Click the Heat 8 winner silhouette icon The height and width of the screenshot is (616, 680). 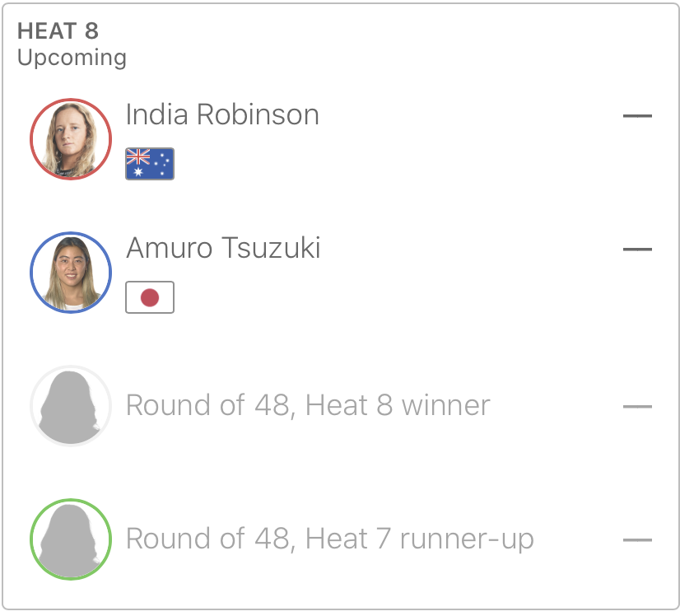(70, 406)
